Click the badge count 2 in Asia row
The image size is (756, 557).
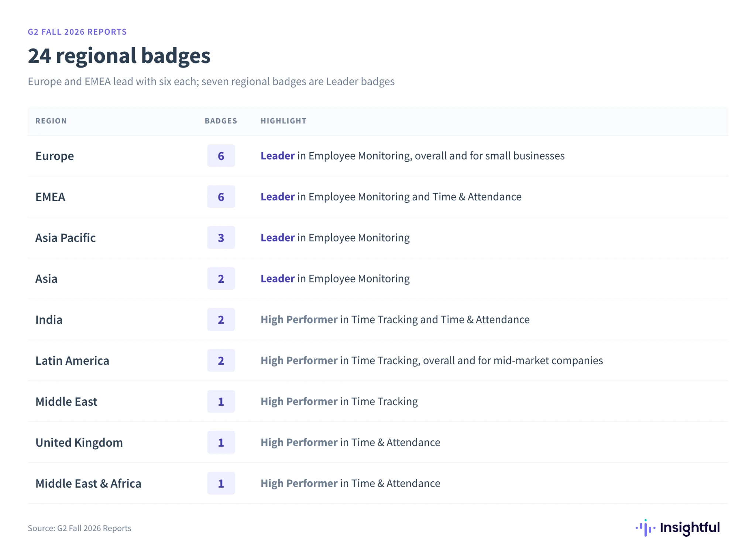click(221, 279)
